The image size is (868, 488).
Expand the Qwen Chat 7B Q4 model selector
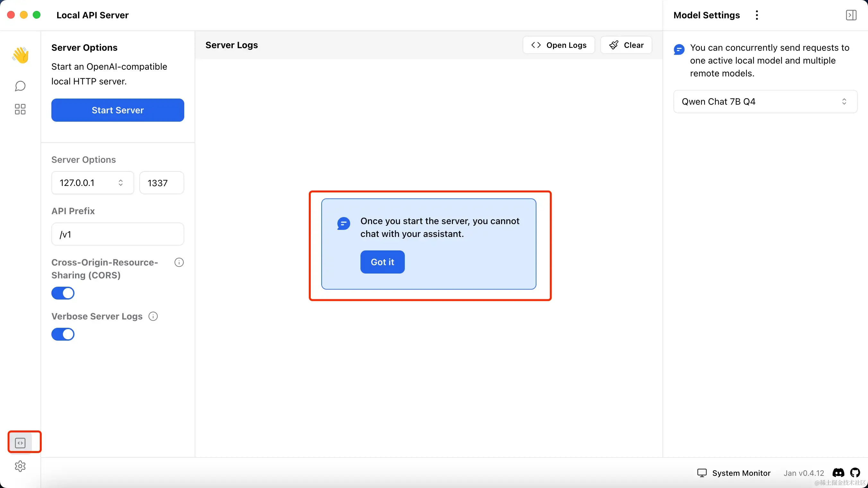(x=765, y=101)
